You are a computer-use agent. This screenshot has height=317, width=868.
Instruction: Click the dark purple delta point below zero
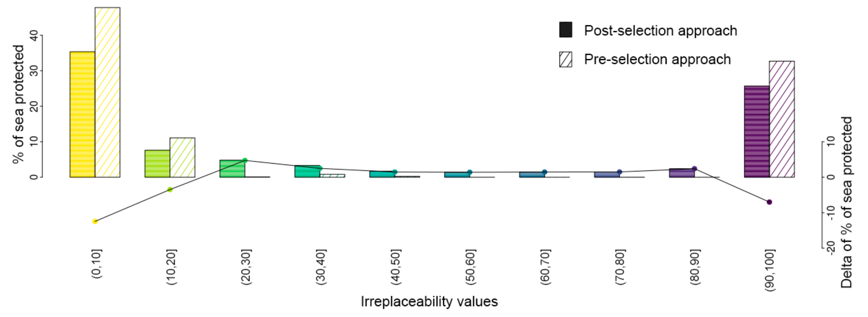[x=769, y=202]
